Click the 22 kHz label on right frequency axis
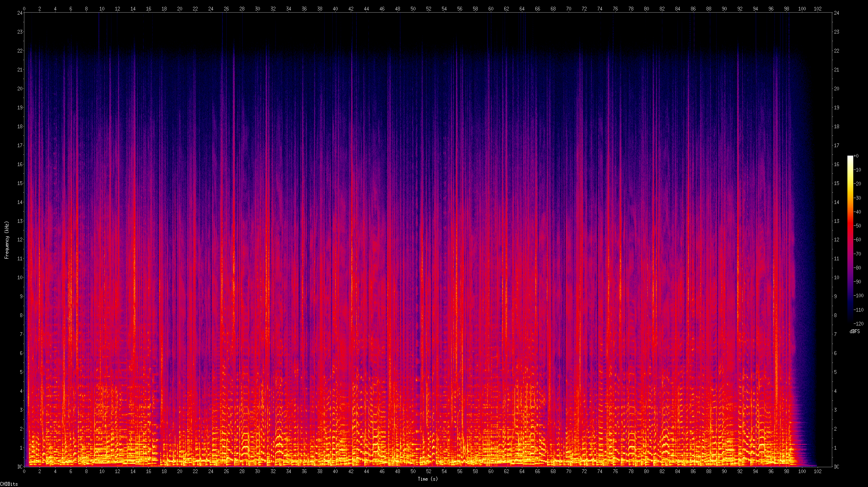The height and width of the screenshot is (487, 868). (x=836, y=51)
